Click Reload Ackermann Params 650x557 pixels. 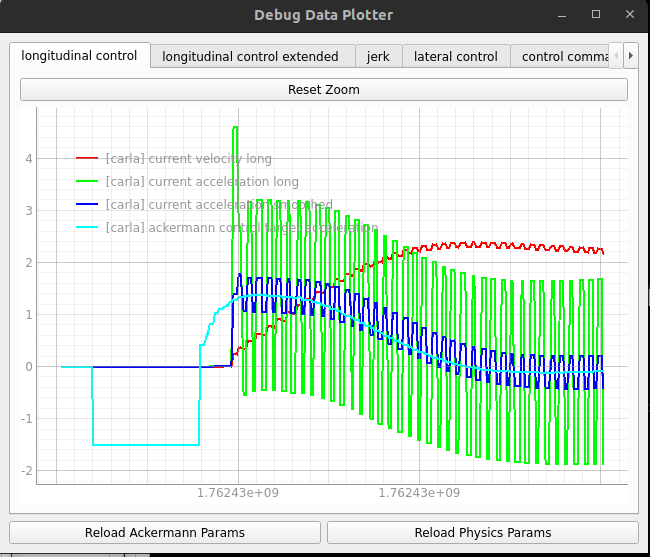[x=165, y=532]
